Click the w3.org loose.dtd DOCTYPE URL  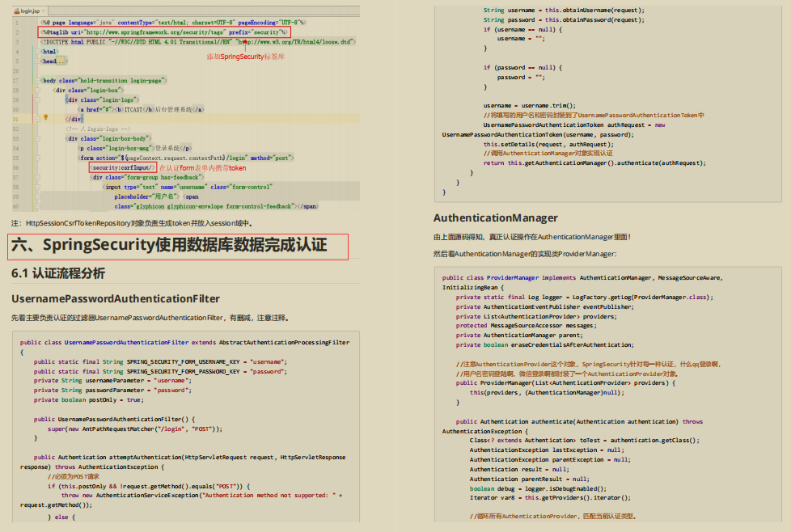coord(294,42)
